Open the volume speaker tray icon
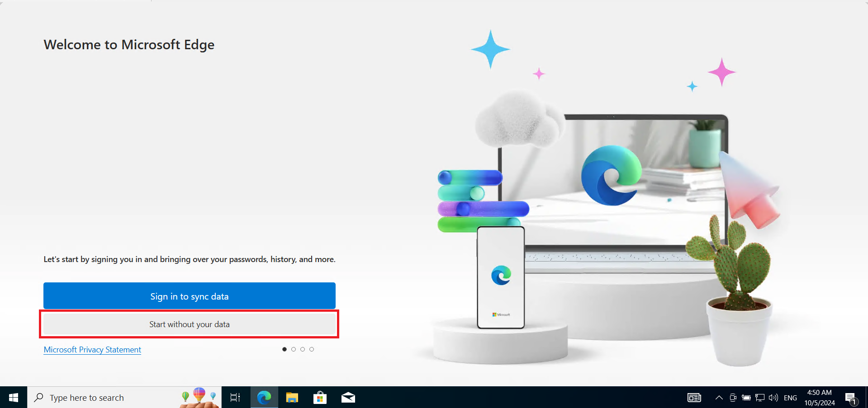 [x=773, y=397]
